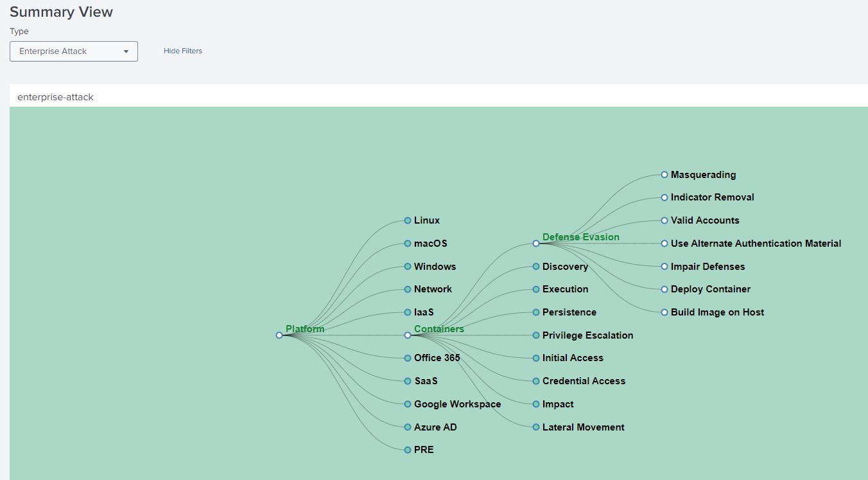Click the Deploy Container label text
The height and width of the screenshot is (480, 868).
click(711, 289)
